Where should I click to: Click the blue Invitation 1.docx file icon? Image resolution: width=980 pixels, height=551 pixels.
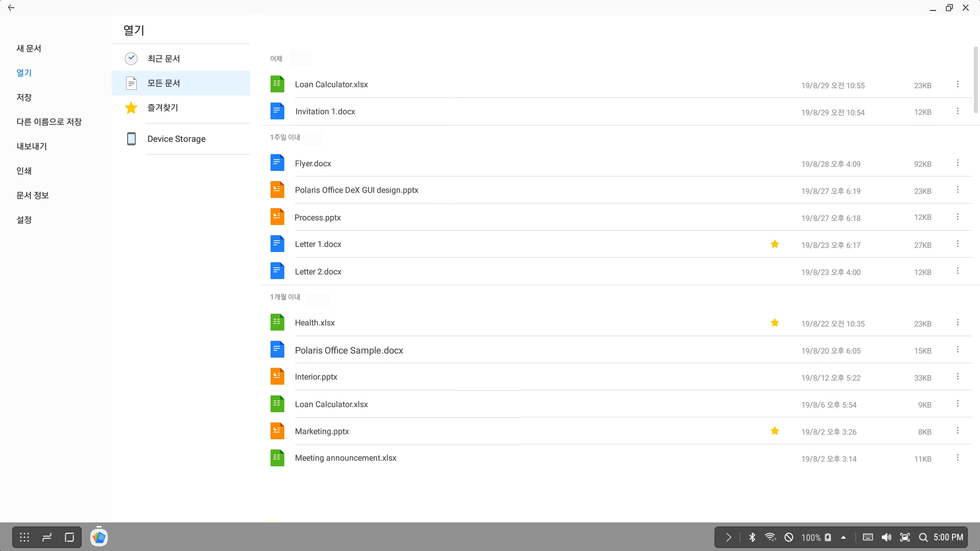(277, 111)
